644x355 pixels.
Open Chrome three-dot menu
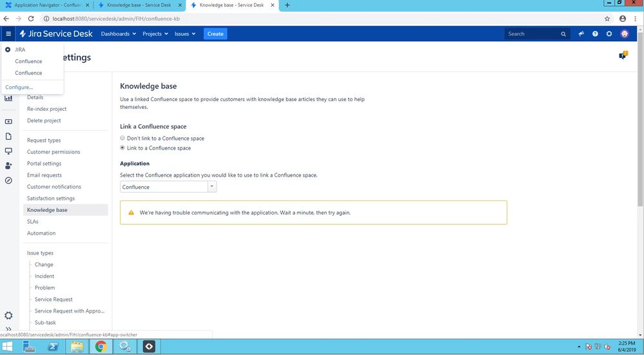point(636,19)
